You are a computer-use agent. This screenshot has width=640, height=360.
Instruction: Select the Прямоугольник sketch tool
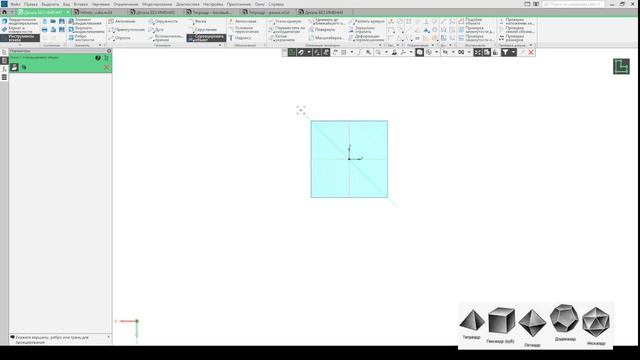(x=127, y=29)
